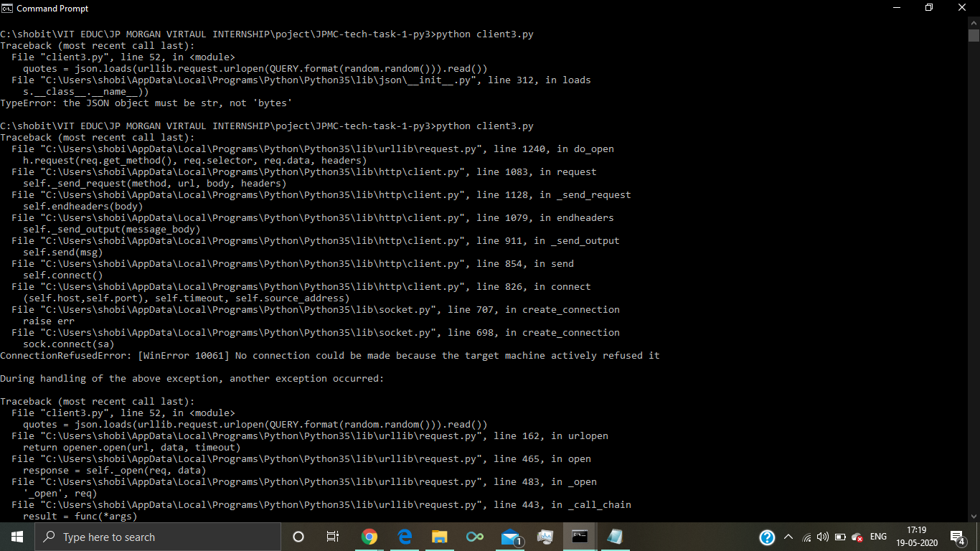980x551 pixels.
Task: Open the Notepad icon on the taskbar
Action: coord(615,537)
